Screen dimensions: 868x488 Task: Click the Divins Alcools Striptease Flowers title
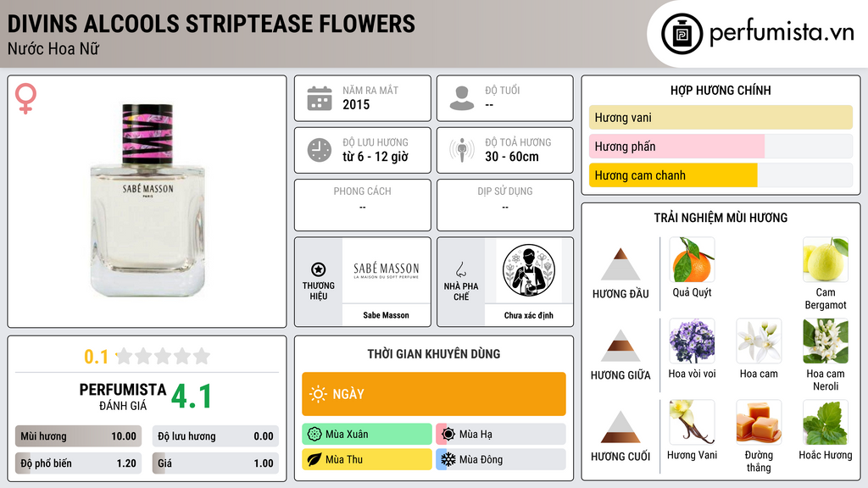(x=211, y=24)
